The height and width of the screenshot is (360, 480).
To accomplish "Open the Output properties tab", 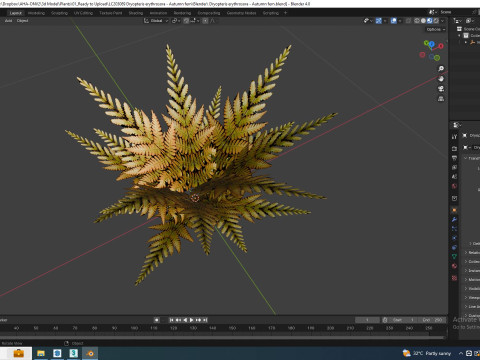I will pos(454,158).
